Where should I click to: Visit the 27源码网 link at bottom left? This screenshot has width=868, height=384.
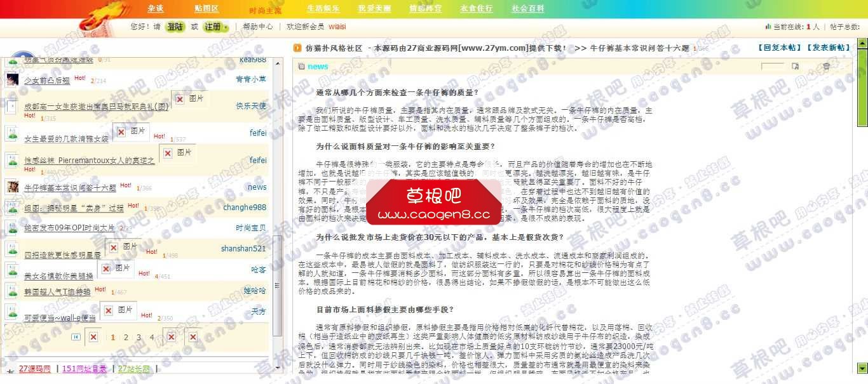pos(34,368)
